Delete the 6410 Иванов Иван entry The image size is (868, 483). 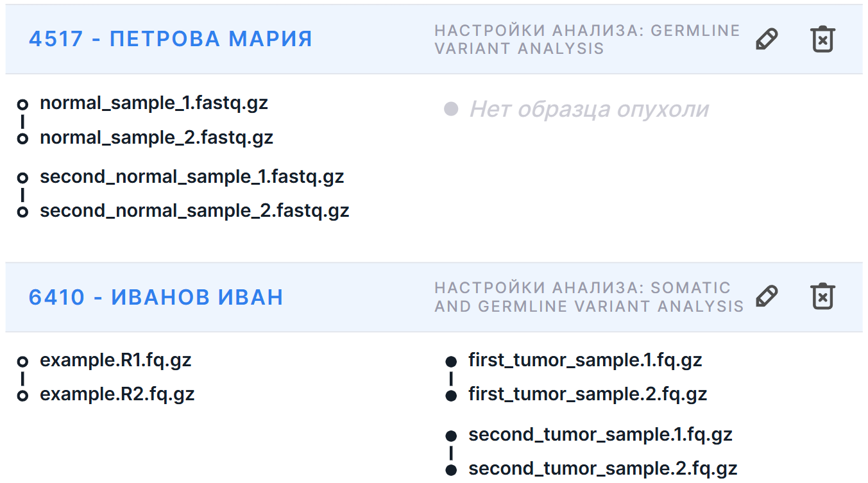(x=822, y=296)
